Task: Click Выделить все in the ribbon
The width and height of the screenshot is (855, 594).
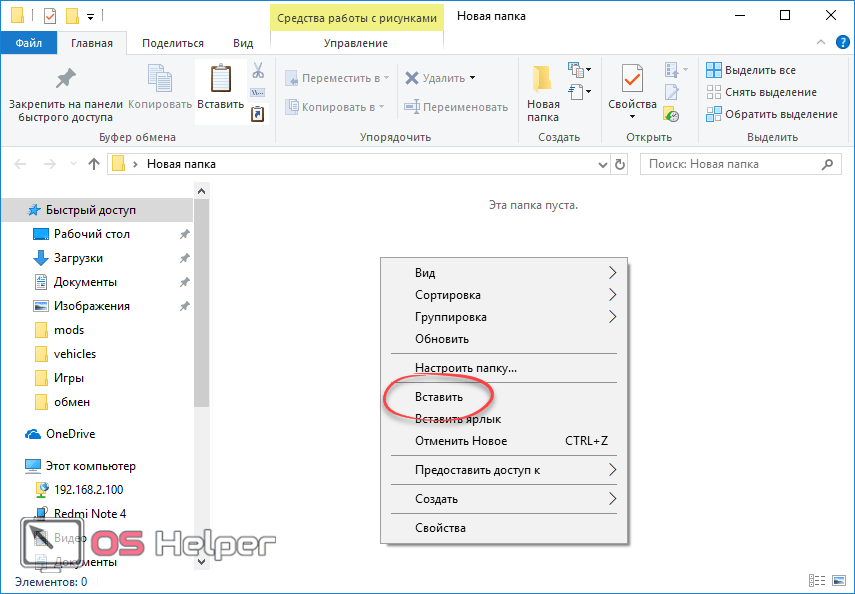Action: (x=759, y=70)
